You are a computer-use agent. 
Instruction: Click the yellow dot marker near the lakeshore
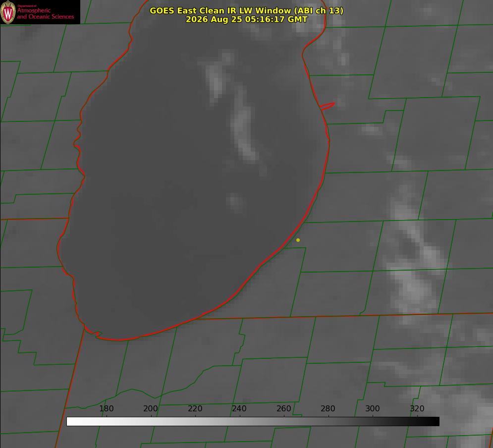(x=298, y=240)
